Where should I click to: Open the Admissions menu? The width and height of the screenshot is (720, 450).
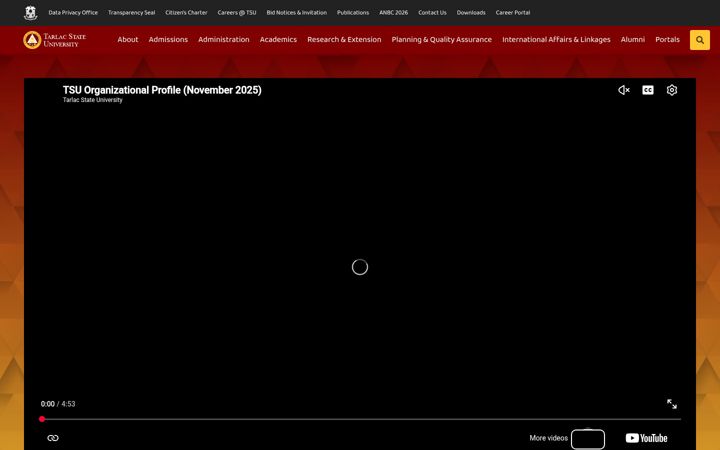[x=168, y=39]
